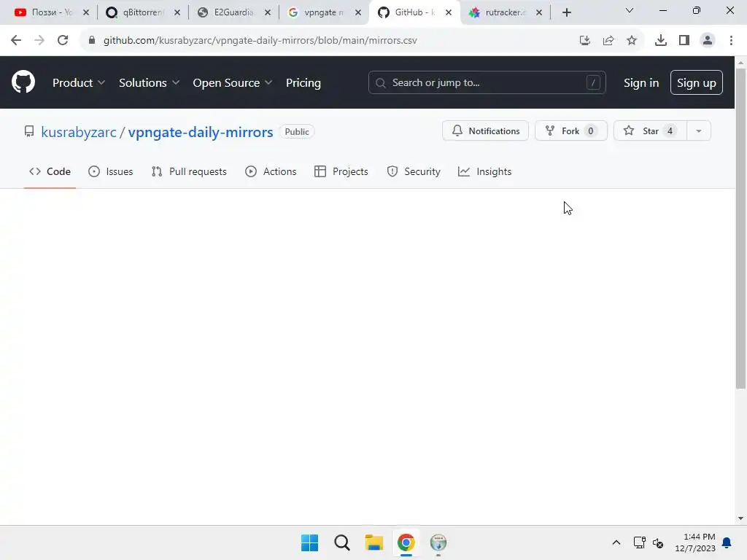Click the muted volume tray icon
The image size is (747, 560).
point(658,542)
